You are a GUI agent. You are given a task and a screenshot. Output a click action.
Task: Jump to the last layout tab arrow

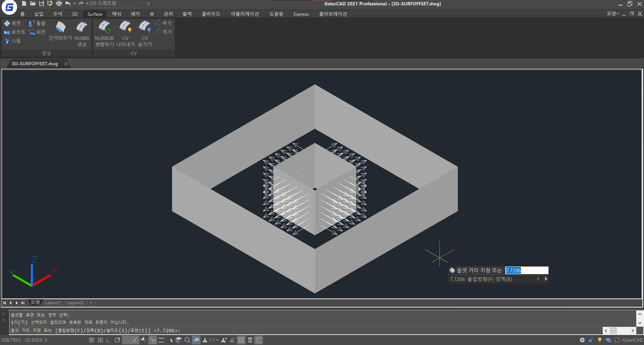click(23, 303)
